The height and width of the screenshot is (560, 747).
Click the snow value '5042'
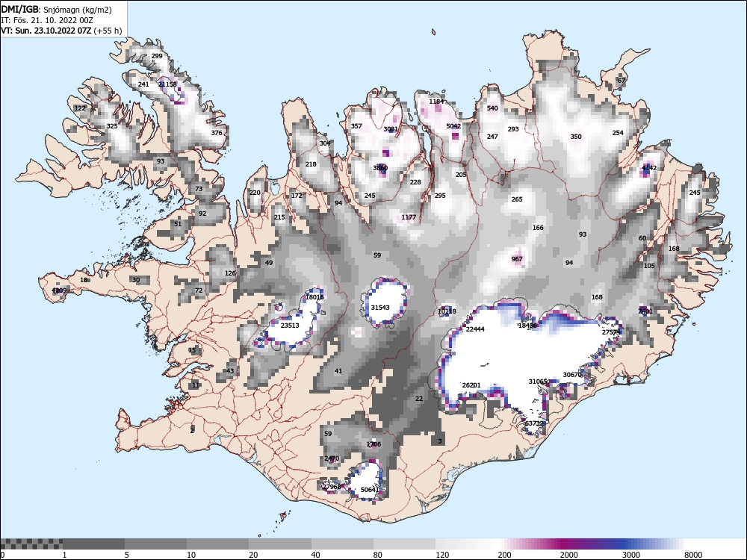click(x=453, y=126)
